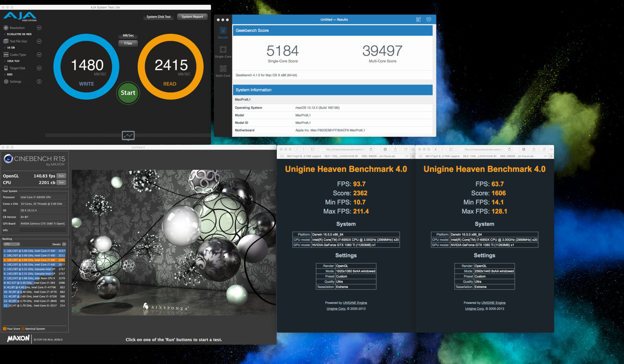The image size is (624, 364).
Task: Run the Cinebench OpenGL test
Action: 61,176
